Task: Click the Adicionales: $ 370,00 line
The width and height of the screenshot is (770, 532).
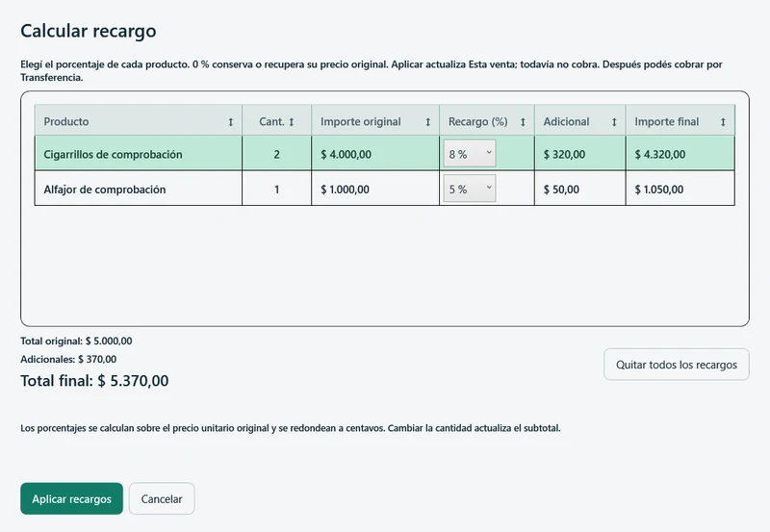Action: [x=68, y=359]
